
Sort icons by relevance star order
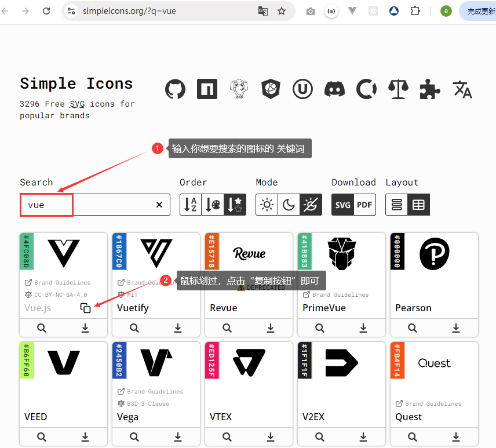click(235, 205)
